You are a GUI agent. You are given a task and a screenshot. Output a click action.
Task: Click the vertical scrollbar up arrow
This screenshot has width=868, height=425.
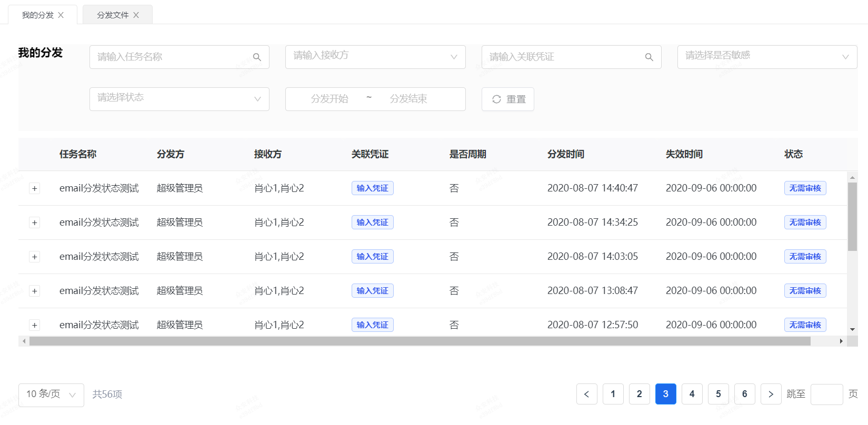(852, 177)
